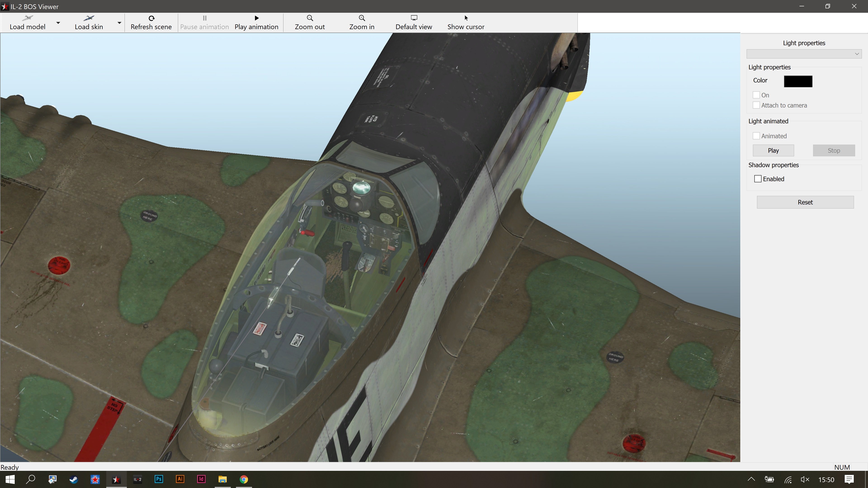Open the black light Color swatch
This screenshot has height=488, width=868.
coord(798,81)
